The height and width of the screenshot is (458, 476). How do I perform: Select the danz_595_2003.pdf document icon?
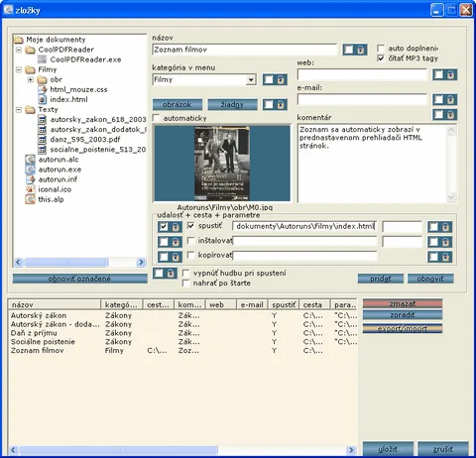42,140
